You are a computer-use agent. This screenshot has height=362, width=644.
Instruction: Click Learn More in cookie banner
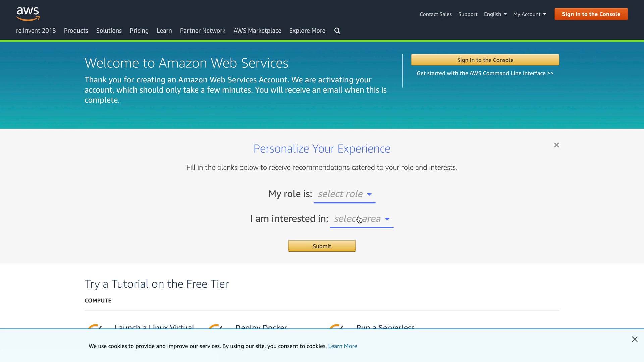[342, 346]
